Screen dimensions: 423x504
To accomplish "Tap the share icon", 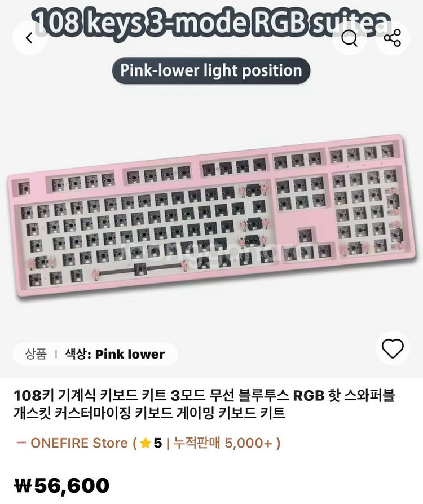I will tap(392, 38).
